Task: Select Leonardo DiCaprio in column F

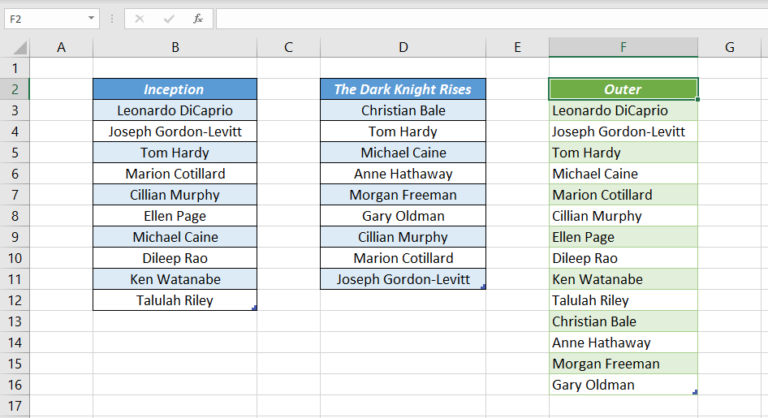Action: click(623, 110)
